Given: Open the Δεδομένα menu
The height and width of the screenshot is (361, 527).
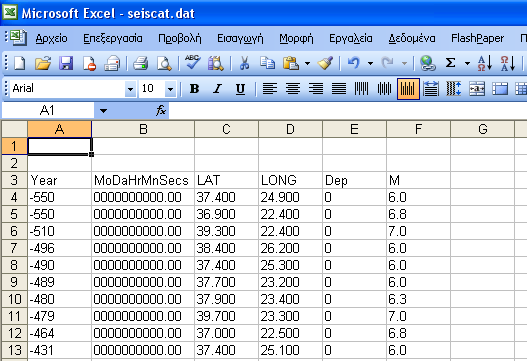Looking at the screenshot, I should pyautogui.click(x=412, y=38).
